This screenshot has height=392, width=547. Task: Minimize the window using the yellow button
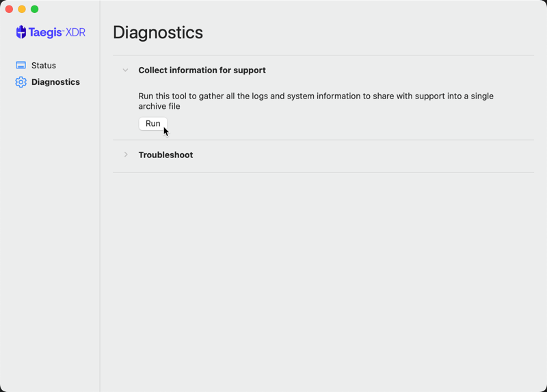(x=22, y=9)
